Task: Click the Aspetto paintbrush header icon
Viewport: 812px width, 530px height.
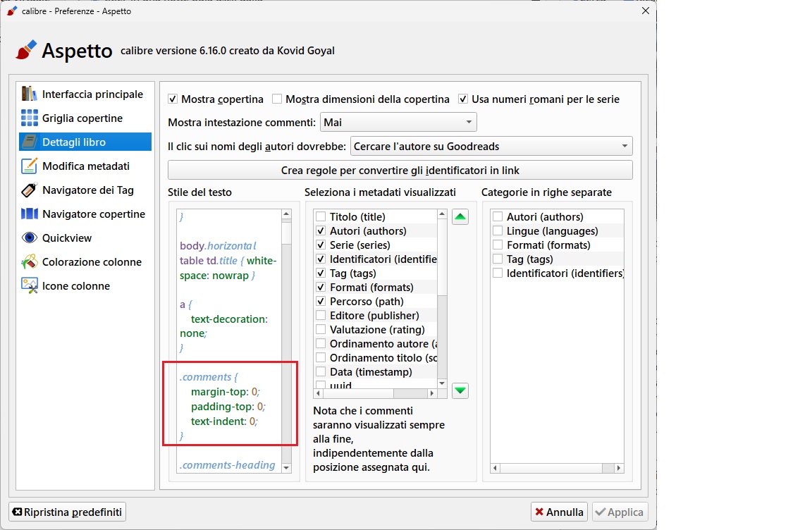Action: click(26, 50)
